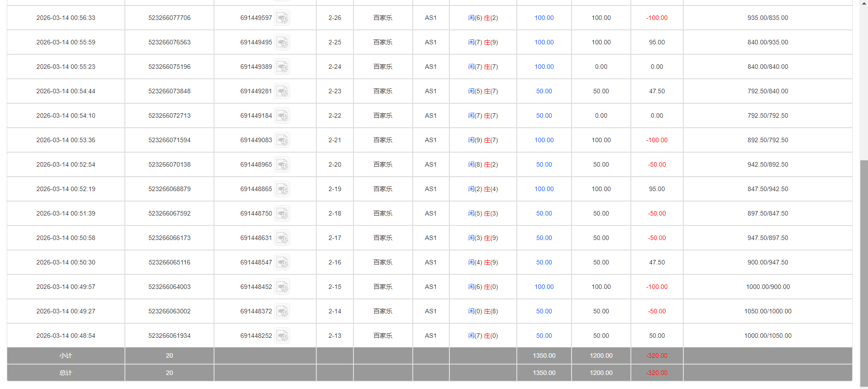Click the 100.00 bet link in round 2-26
The width and height of the screenshot is (868, 389).
pyautogui.click(x=544, y=18)
